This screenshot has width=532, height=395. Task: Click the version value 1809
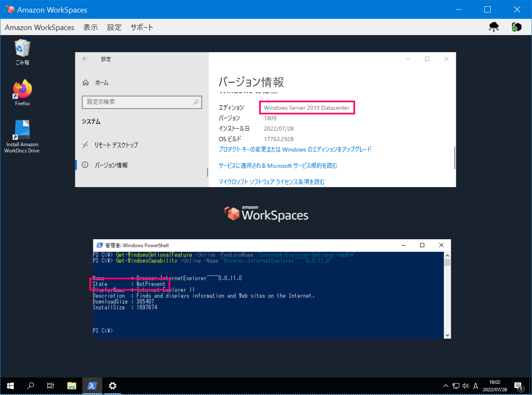tap(270, 118)
